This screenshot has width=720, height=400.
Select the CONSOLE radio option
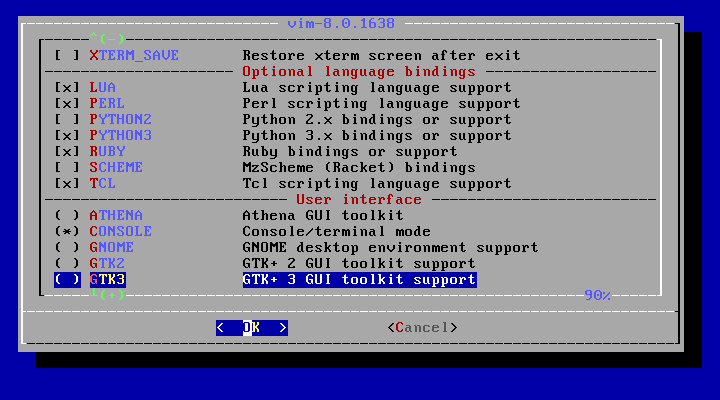[x=67, y=231]
